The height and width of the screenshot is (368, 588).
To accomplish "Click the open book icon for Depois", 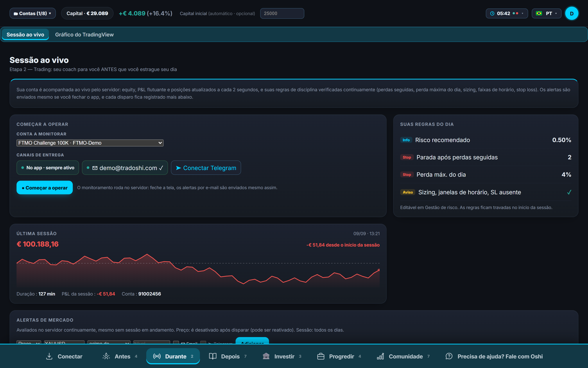I will [x=213, y=356].
